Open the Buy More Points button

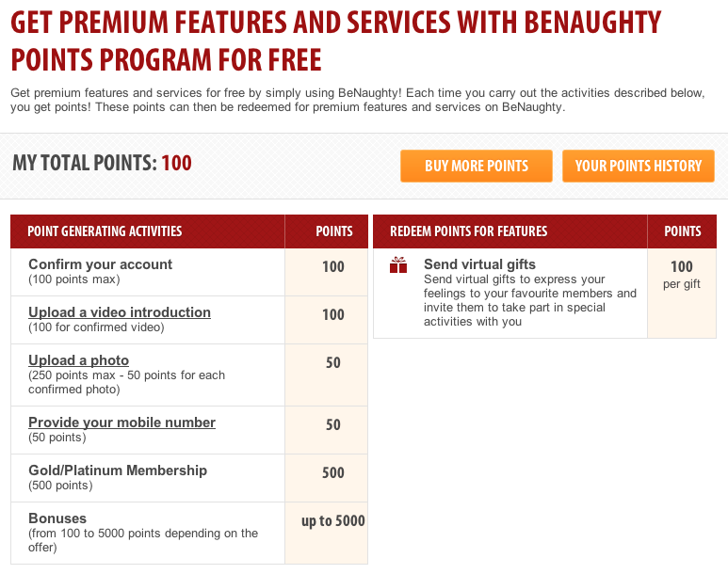(477, 166)
